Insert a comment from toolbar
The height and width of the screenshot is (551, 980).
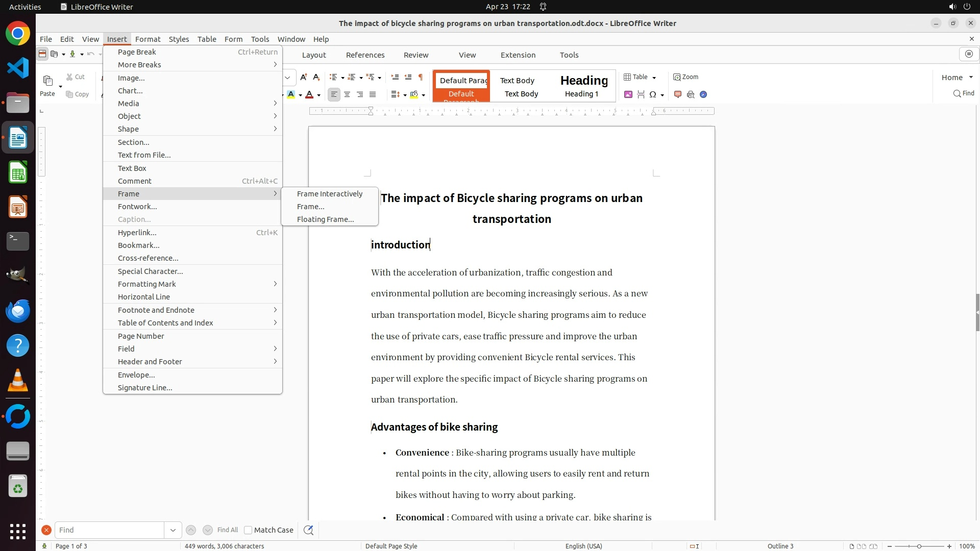[x=678, y=94]
